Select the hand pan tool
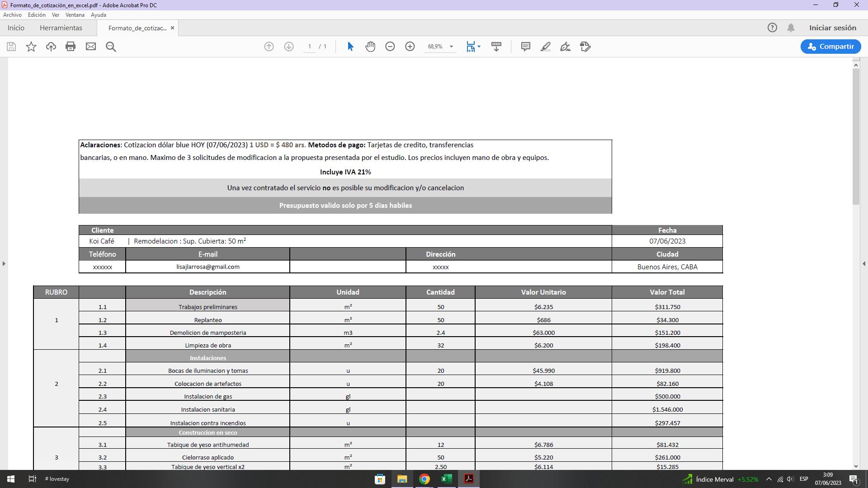 tap(370, 47)
